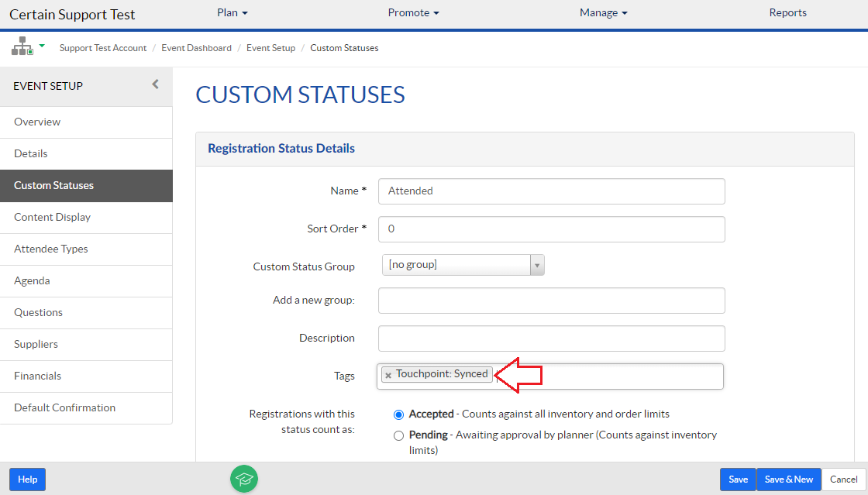Click the Help button
868x495 pixels.
click(x=28, y=480)
